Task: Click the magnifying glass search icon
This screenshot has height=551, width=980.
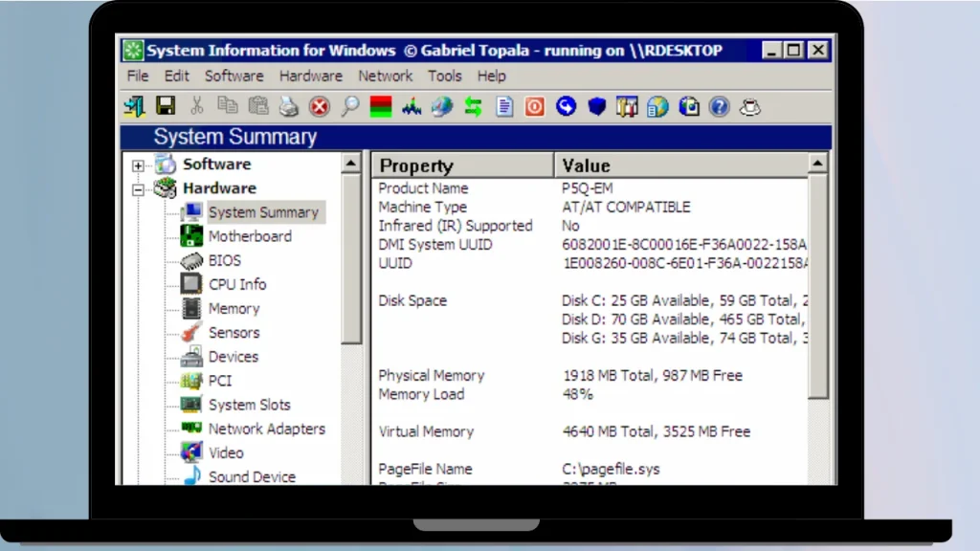Action: 350,107
